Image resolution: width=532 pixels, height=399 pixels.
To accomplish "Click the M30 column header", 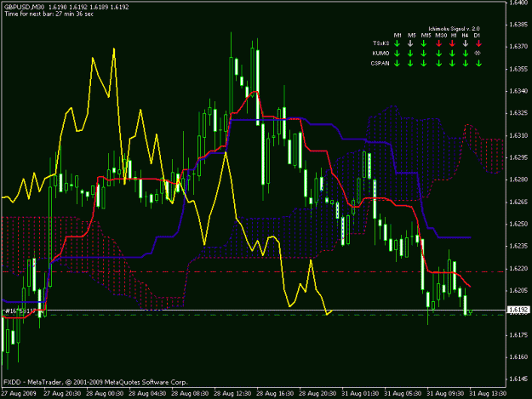I will [x=441, y=35].
